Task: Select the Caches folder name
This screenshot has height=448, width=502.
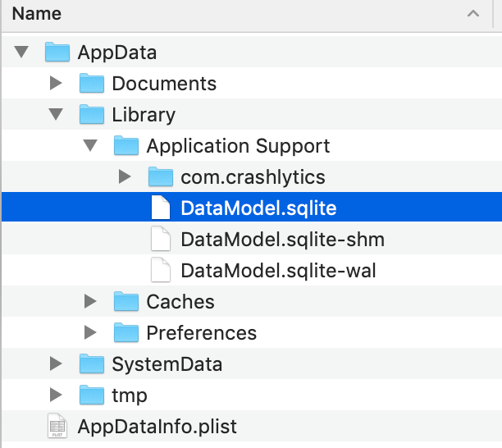Action: [180, 302]
